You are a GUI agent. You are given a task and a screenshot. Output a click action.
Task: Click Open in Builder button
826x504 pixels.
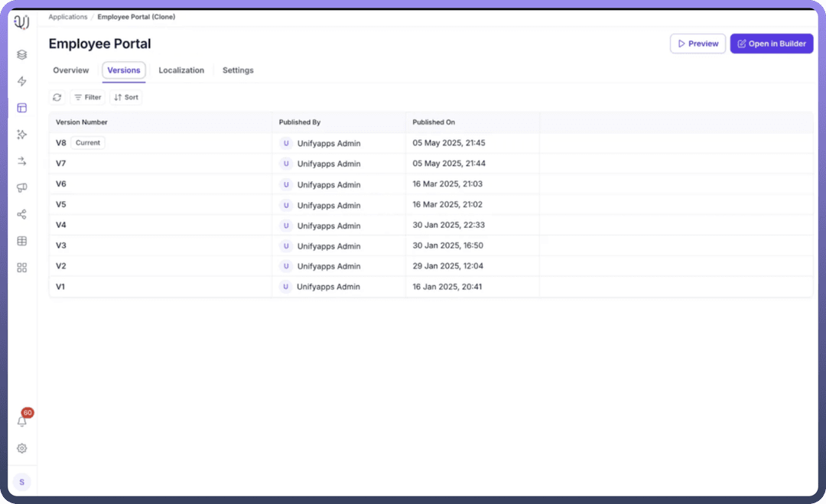pos(771,44)
